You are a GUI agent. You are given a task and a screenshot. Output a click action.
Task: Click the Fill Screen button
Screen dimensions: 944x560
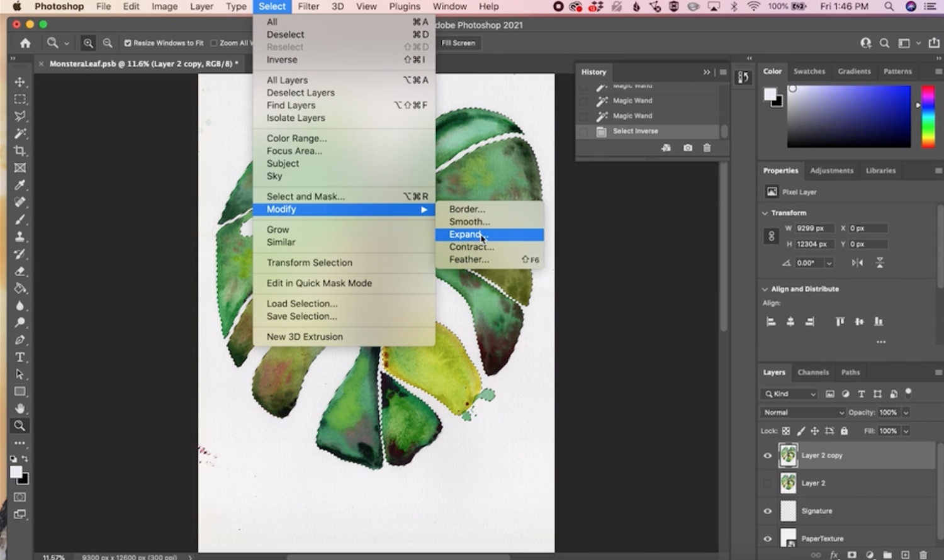point(458,43)
